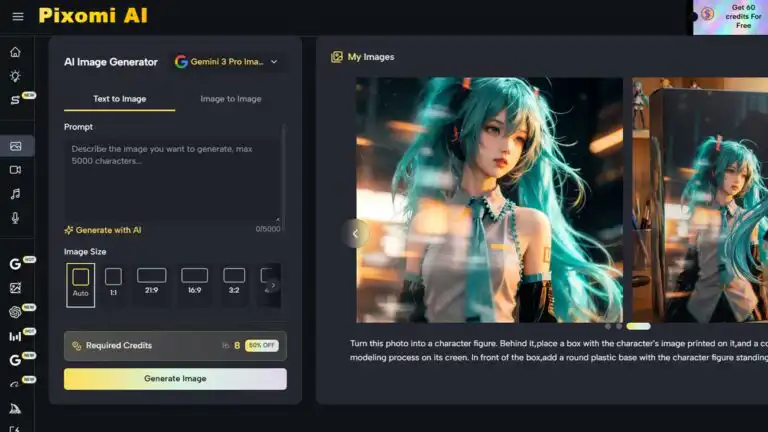Image resolution: width=768 pixels, height=432 pixels.
Task: Show more image sizes with right chevron
Action: click(273, 285)
